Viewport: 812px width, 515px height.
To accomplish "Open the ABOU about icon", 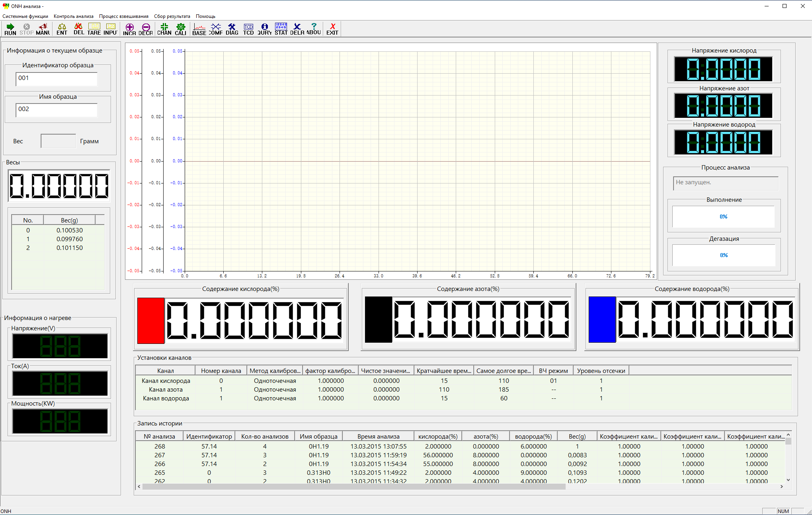I will click(314, 29).
